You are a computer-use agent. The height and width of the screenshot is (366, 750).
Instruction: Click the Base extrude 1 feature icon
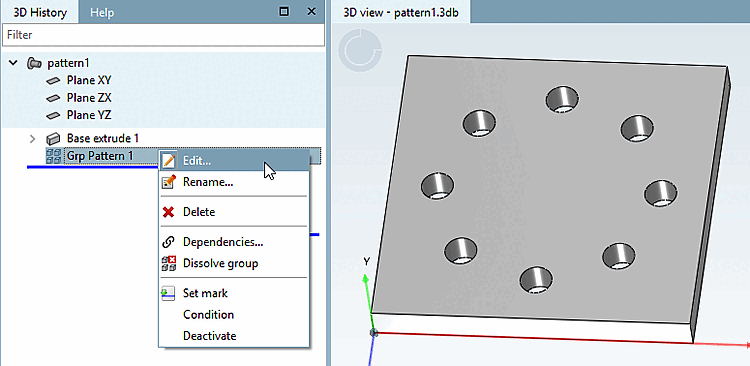coord(53,139)
